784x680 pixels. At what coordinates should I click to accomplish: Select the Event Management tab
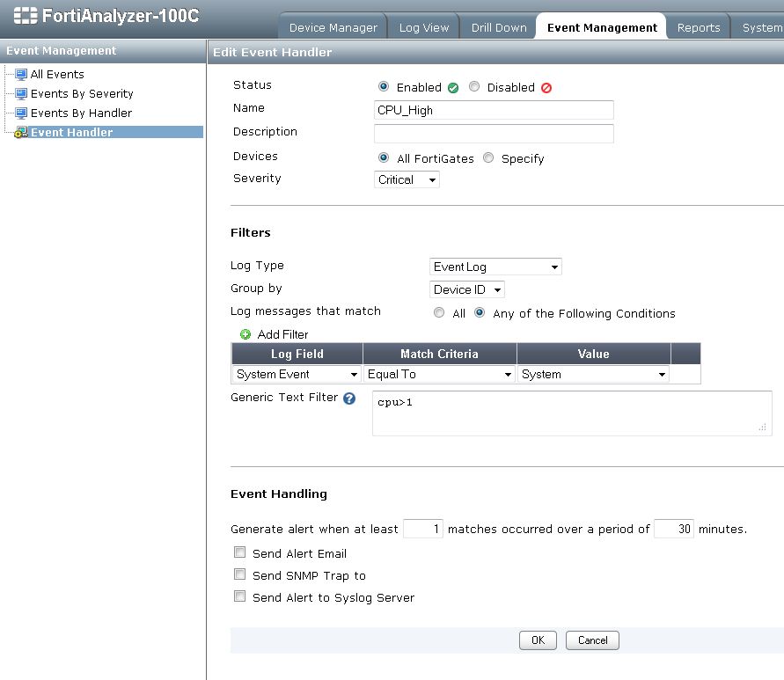602,28
